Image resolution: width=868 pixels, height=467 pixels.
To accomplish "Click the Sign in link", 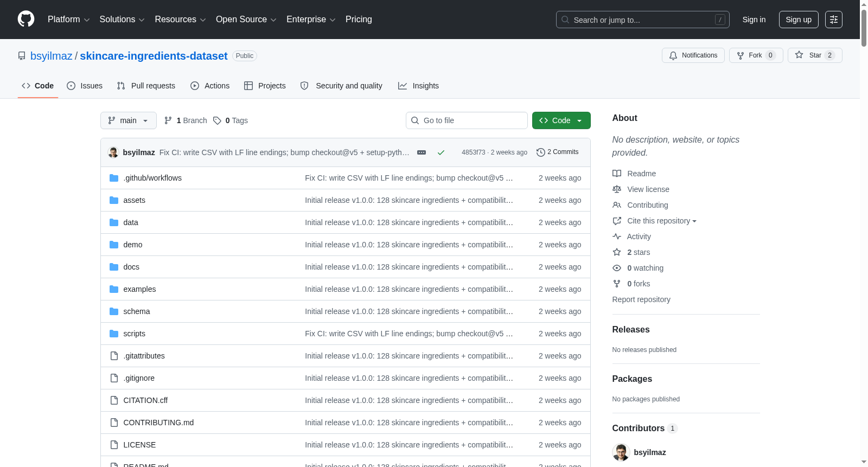I will 754,20.
